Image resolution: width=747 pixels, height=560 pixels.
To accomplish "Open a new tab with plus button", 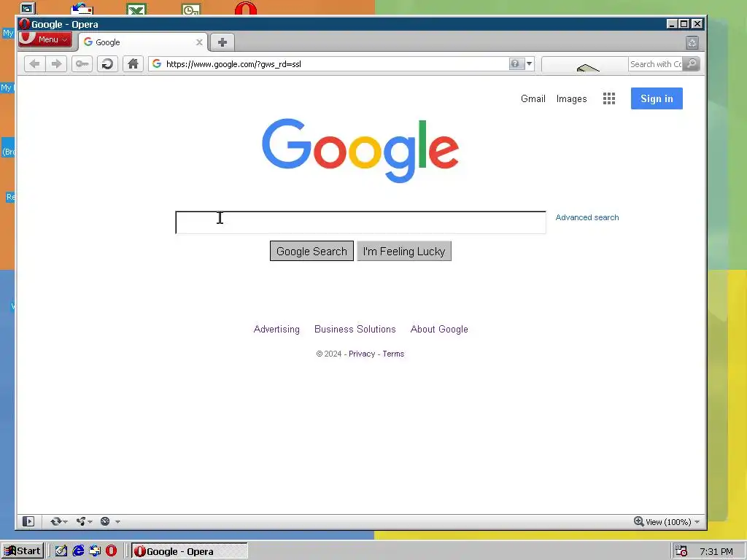I will click(x=222, y=42).
